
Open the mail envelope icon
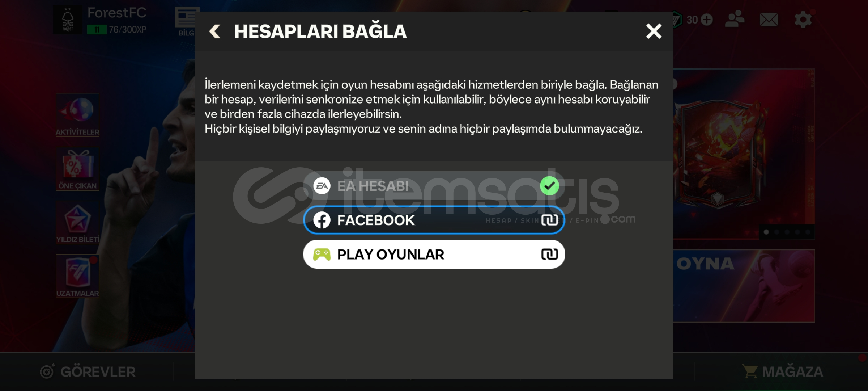(x=769, y=20)
